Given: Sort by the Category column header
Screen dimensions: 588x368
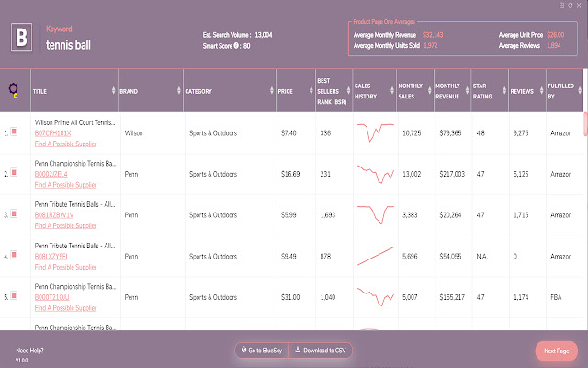Looking at the screenshot, I should coord(199,91).
